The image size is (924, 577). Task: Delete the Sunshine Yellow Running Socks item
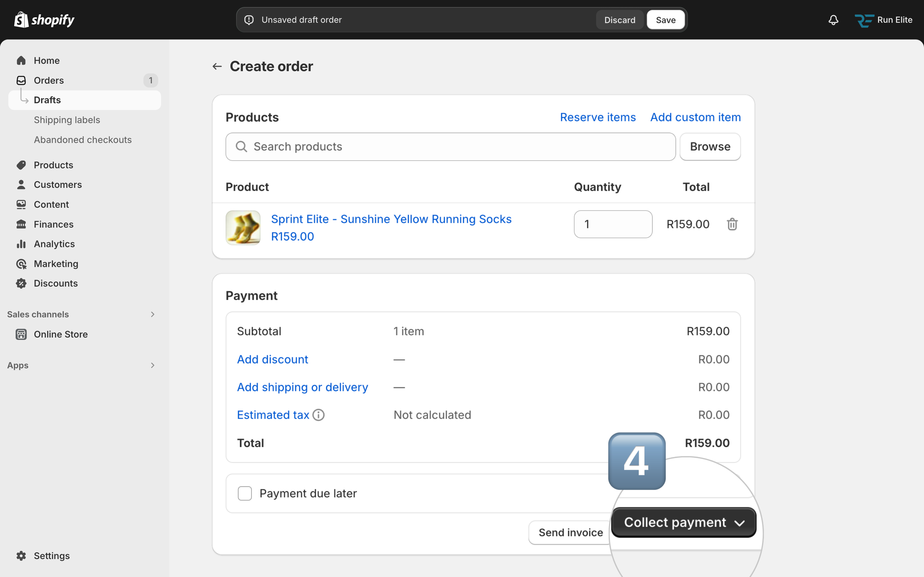[732, 224]
